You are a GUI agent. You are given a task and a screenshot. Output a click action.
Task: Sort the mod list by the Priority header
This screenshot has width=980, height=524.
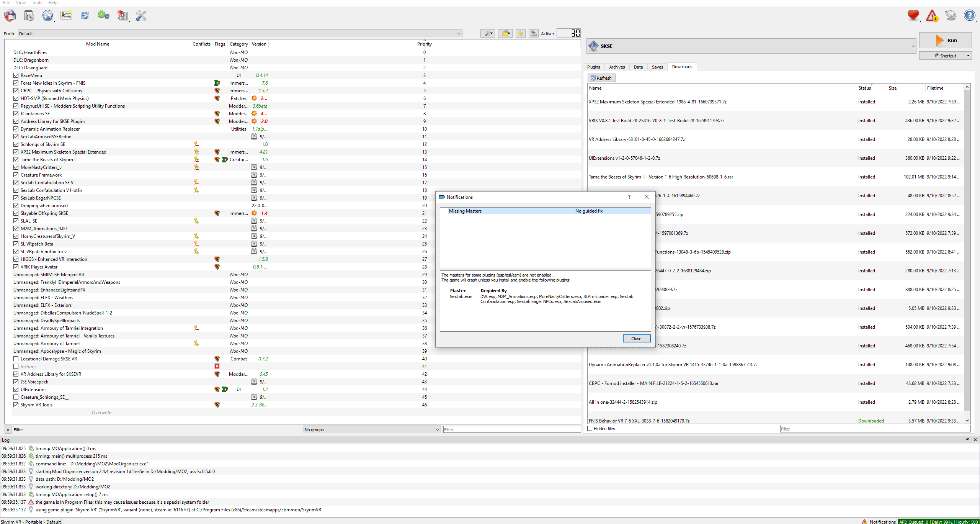pyautogui.click(x=424, y=44)
